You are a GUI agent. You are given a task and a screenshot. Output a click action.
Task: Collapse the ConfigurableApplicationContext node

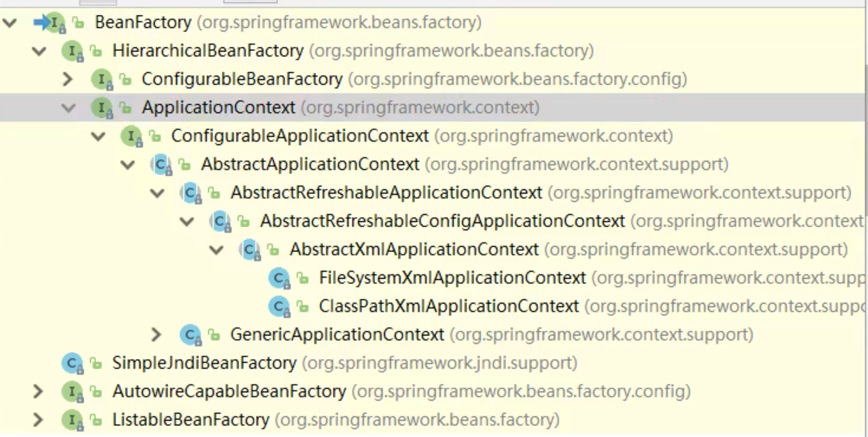click(x=98, y=136)
